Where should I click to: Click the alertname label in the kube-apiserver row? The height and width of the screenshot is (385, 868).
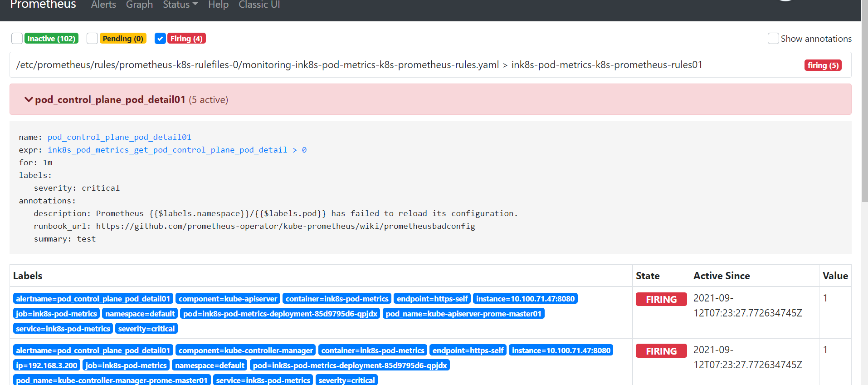coord(93,299)
